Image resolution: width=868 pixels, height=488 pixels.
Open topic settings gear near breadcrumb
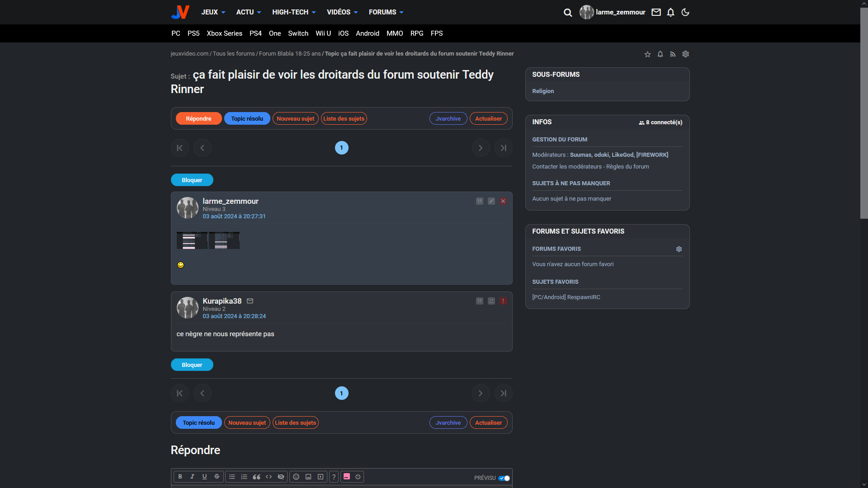(685, 54)
